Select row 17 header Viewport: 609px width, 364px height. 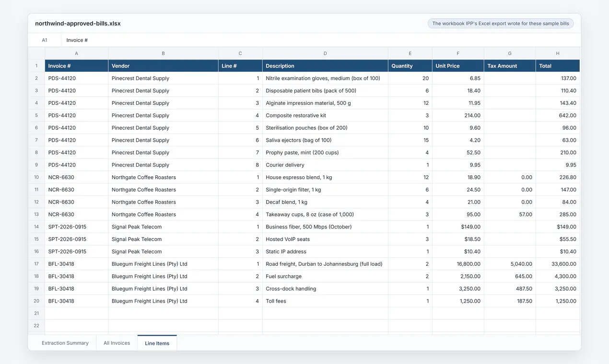[36, 264]
